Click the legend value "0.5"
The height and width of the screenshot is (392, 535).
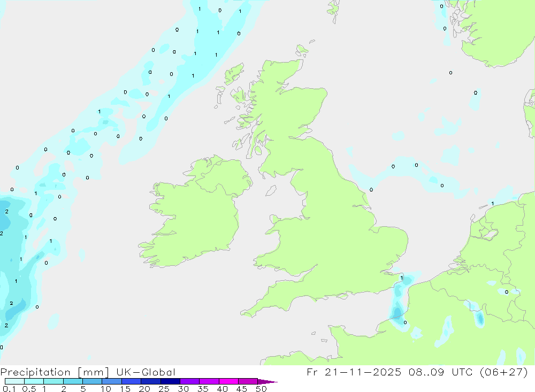click(29, 389)
